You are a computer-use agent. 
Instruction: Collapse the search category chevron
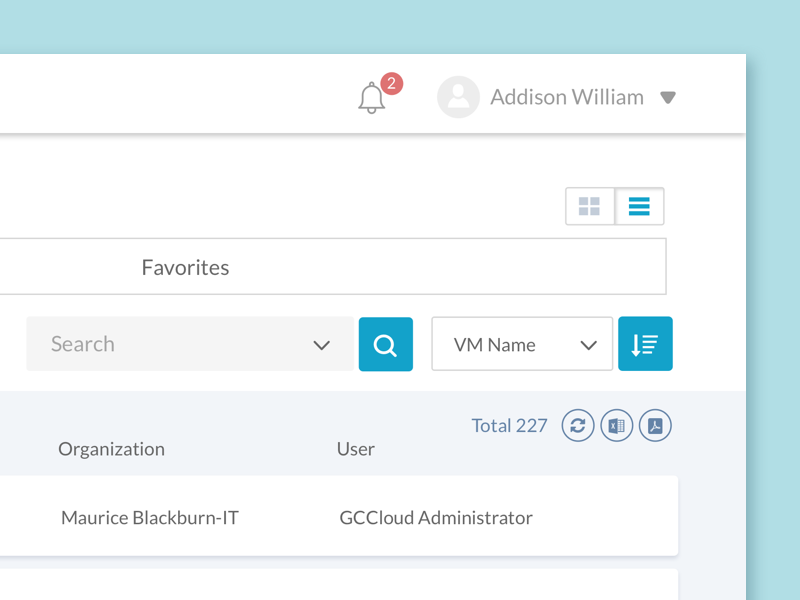(x=322, y=344)
